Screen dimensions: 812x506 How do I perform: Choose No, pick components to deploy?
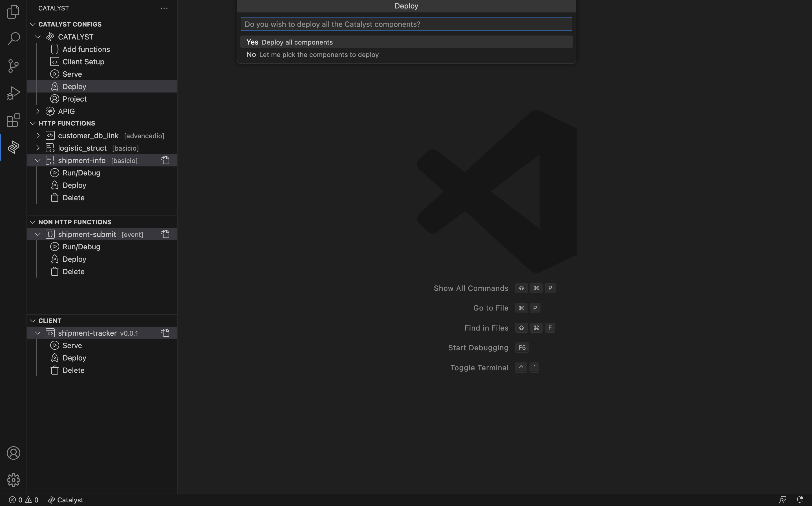pos(406,54)
